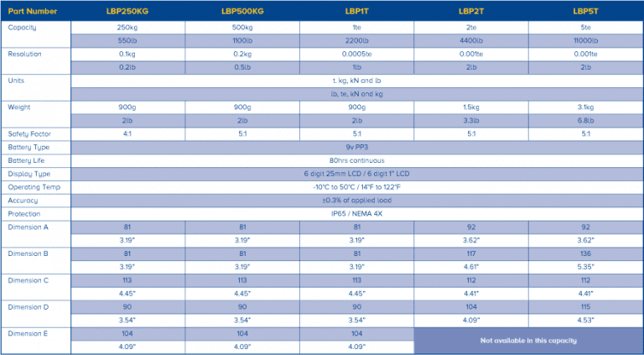This screenshot has height=355, width=644.
Task: Click the LBP1T column header
Action: (356, 11)
